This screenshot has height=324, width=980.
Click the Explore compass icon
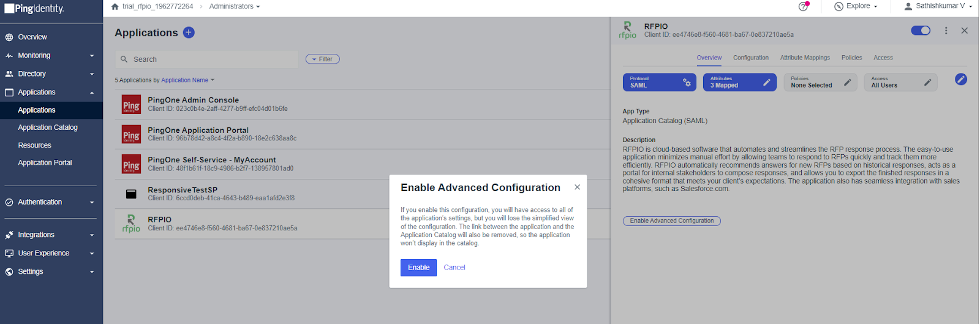pyautogui.click(x=839, y=6)
